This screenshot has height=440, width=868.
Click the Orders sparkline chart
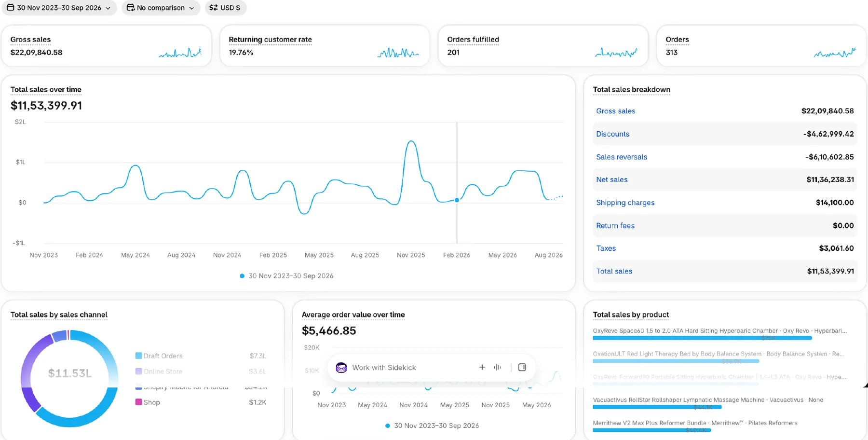pyautogui.click(x=835, y=53)
